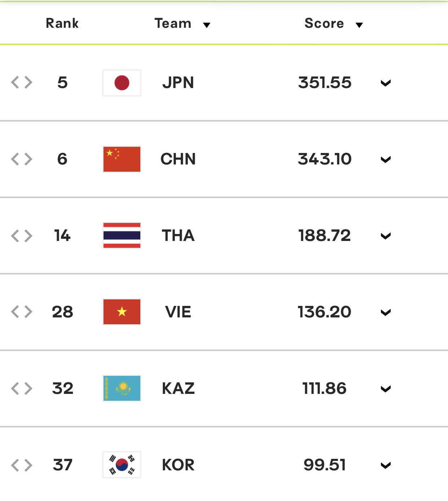
Task: Expand the JPN row details chevron
Action: pyautogui.click(x=386, y=83)
